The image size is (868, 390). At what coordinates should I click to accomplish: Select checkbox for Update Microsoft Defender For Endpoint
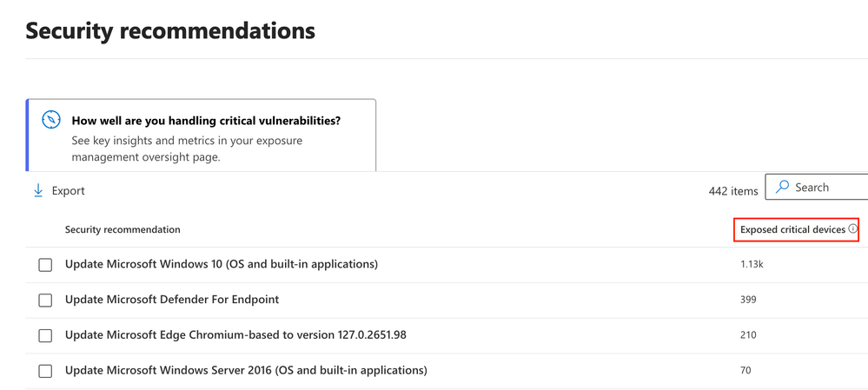[x=45, y=301]
